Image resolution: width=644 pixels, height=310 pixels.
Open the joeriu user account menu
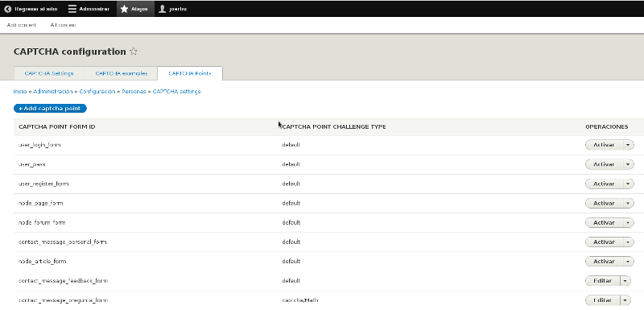173,9
